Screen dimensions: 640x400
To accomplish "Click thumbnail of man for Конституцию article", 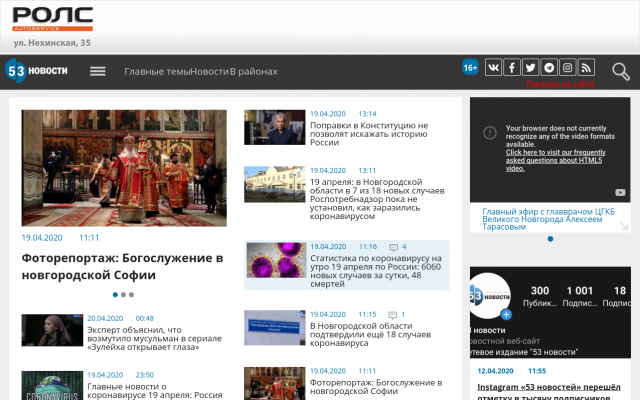I will 275,127.
